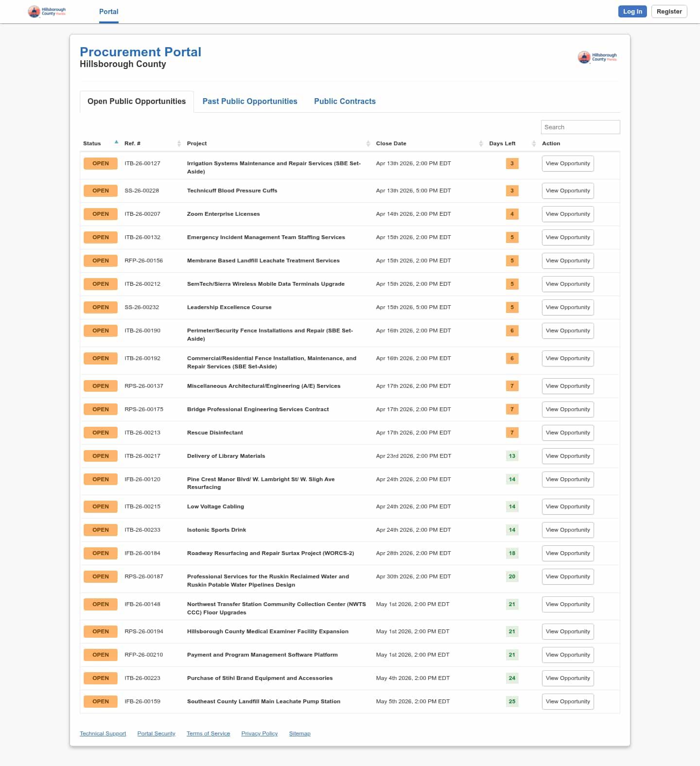Screen dimensions: 700x766
Task: Click the Portal item in the navigation bar
Action: (109, 12)
